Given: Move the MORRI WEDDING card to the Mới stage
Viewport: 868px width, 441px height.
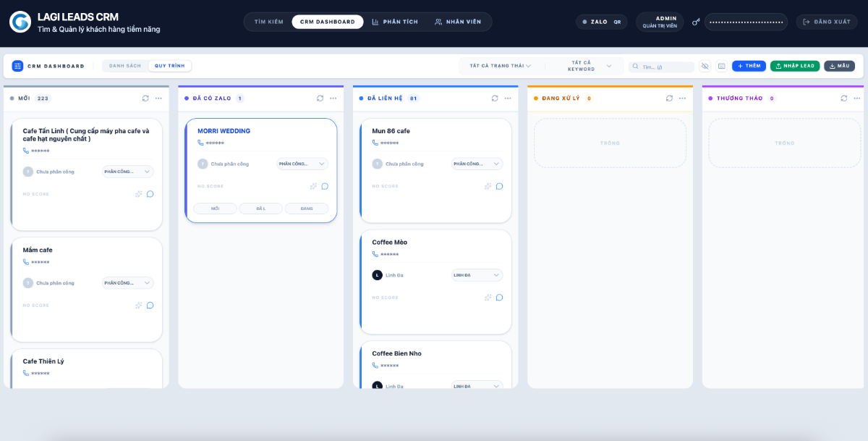Looking at the screenshot, I should tap(215, 209).
